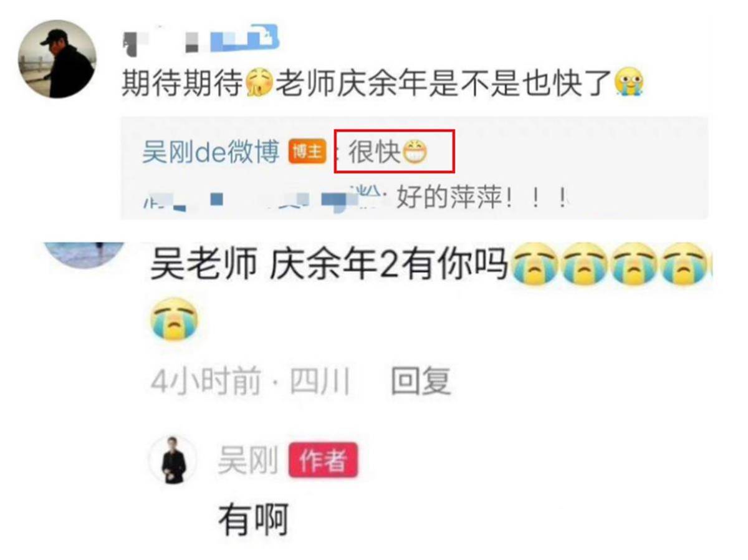Click the crying emoji ending the first comment
This screenshot has width=748, height=560.
point(628,83)
